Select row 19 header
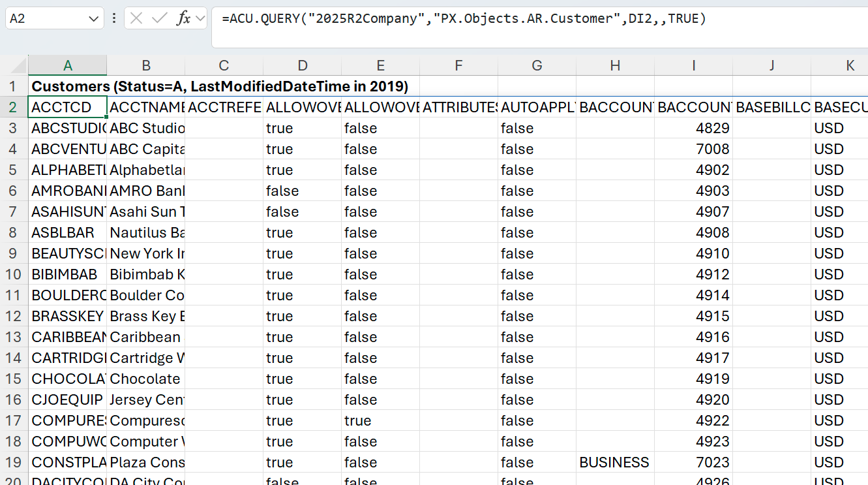This screenshot has height=485, width=868. [13, 462]
